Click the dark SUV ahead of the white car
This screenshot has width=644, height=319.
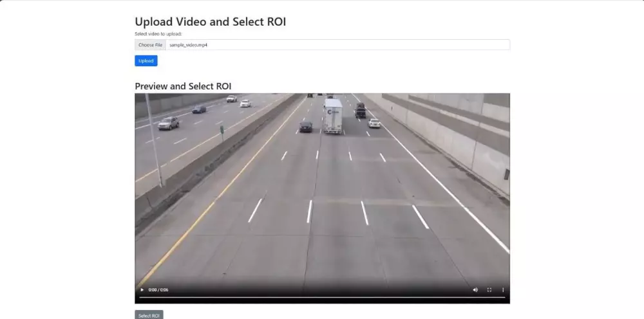click(361, 111)
